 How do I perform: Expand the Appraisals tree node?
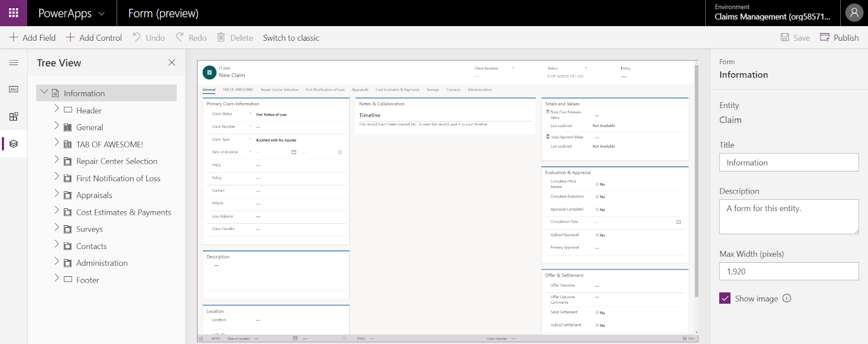tap(56, 193)
